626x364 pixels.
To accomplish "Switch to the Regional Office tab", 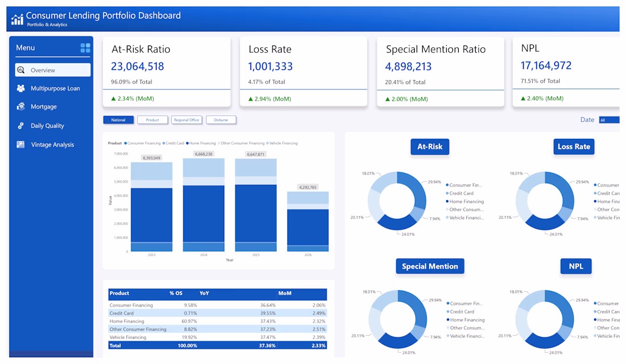I will pyautogui.click(x=187, y=120).
